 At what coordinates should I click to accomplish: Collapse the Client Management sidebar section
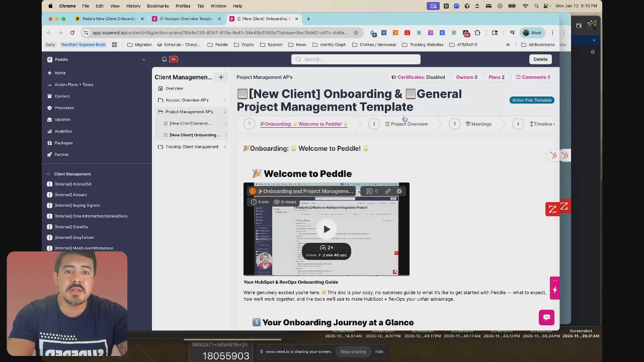pos(48,174)
